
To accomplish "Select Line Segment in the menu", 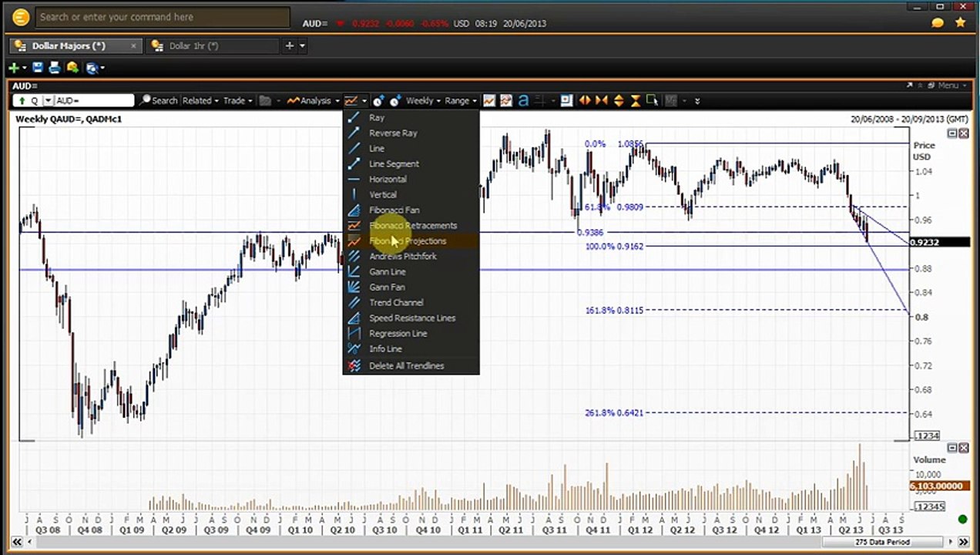I will [x=411, y=164].
